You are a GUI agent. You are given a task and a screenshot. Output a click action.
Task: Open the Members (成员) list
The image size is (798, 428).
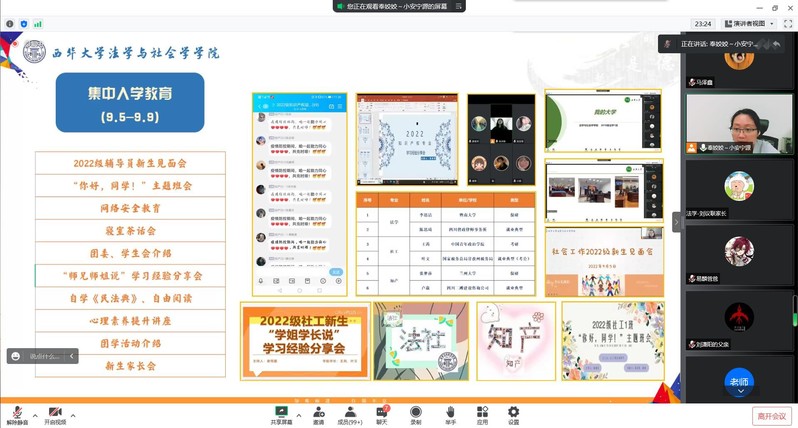point(350,414)
